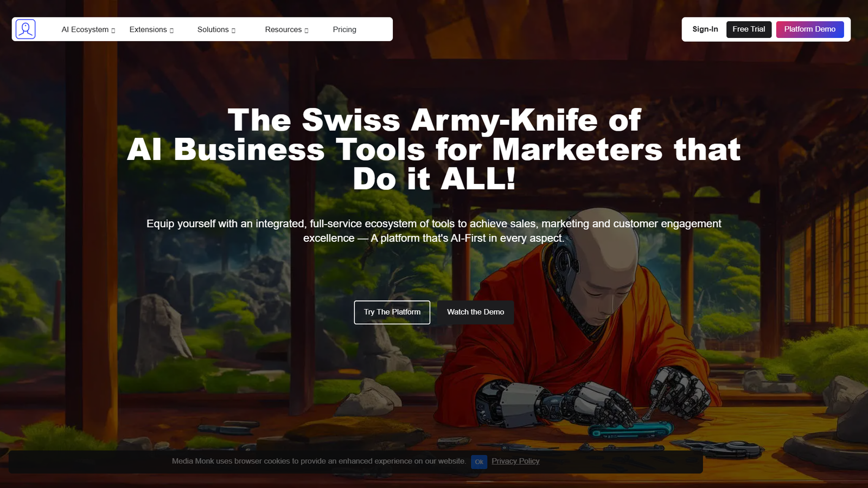Image resolution: width=868 pixels, height=488 pixels.
Task: Click the Sign-In link
Action: click(705, 29)
